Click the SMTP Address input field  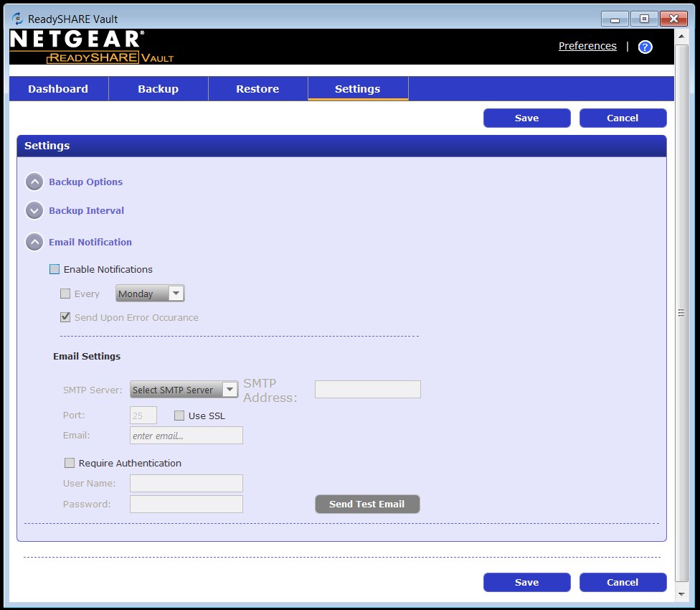pos(368,390)
